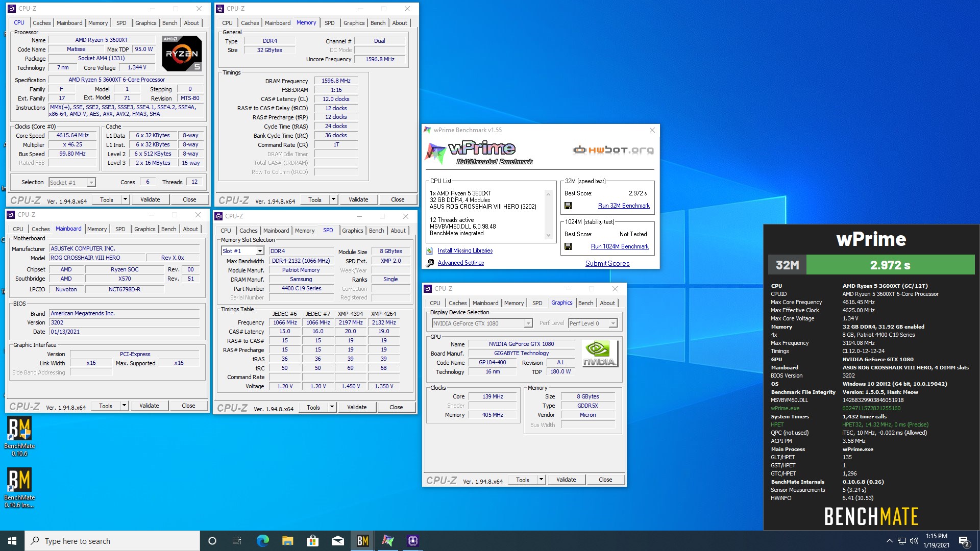Click the Advanced Settings magnifier icon
This screenshot has height=551, width=980.
click(x=430, y=263)
